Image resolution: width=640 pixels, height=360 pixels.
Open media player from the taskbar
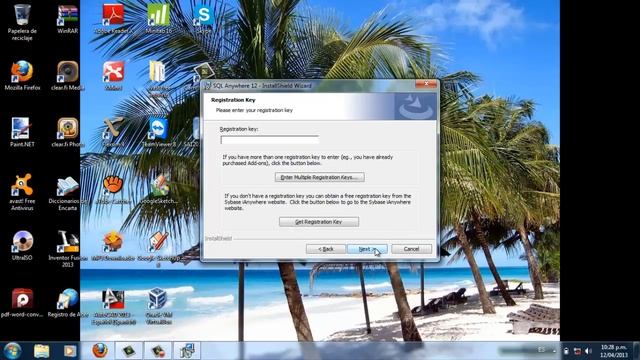(x=69, y=351)
